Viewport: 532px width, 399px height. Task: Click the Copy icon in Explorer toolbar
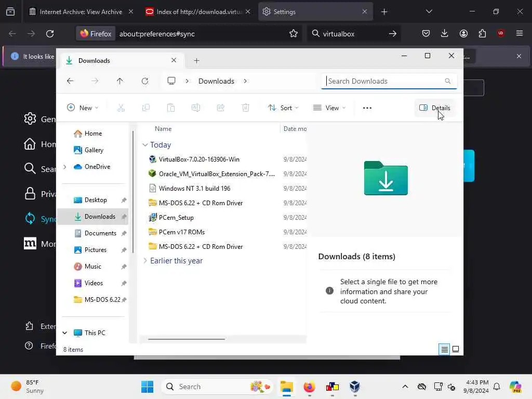(146, 108)
